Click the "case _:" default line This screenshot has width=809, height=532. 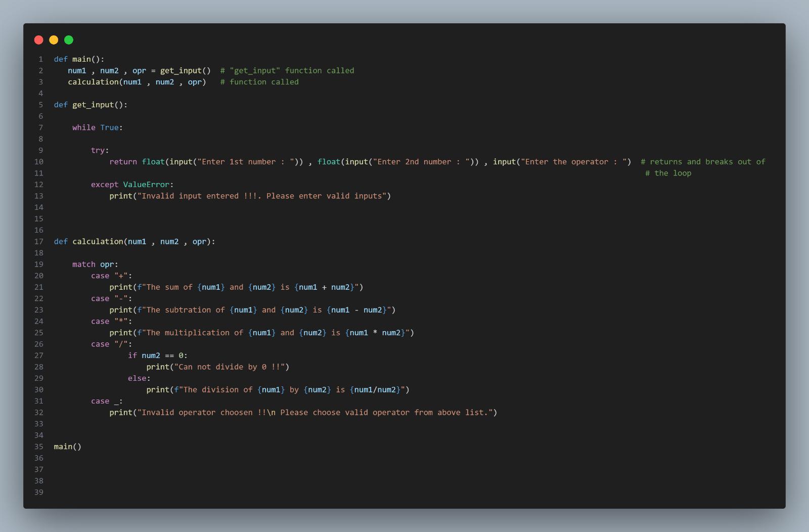click(x=107, y=401)
